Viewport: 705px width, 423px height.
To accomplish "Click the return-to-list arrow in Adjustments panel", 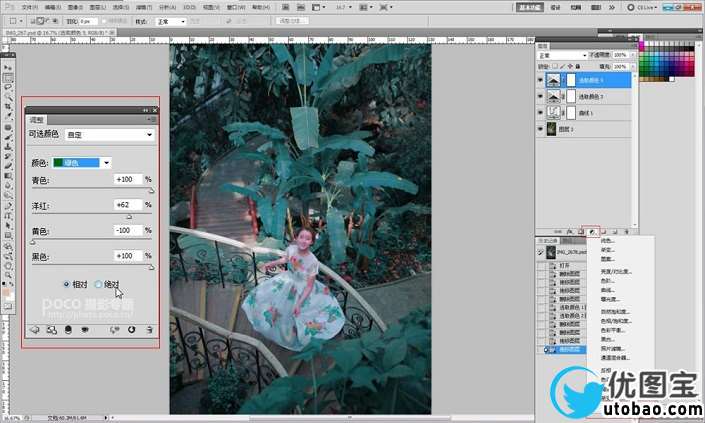I will tap(34, 329).
